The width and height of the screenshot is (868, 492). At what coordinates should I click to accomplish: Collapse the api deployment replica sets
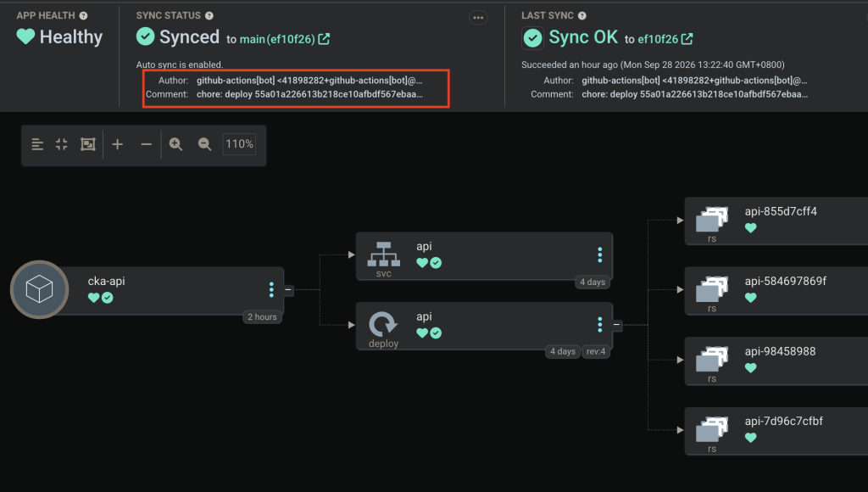pos(617,325)
